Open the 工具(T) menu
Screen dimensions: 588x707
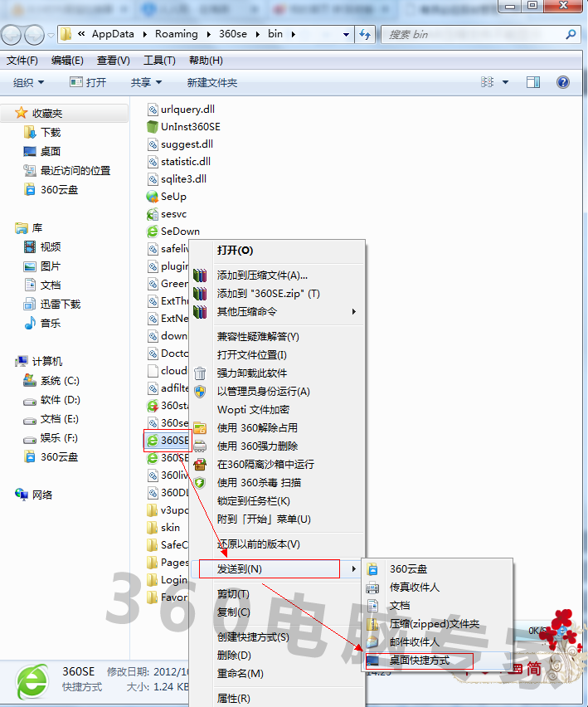click(x=159, y=61)
